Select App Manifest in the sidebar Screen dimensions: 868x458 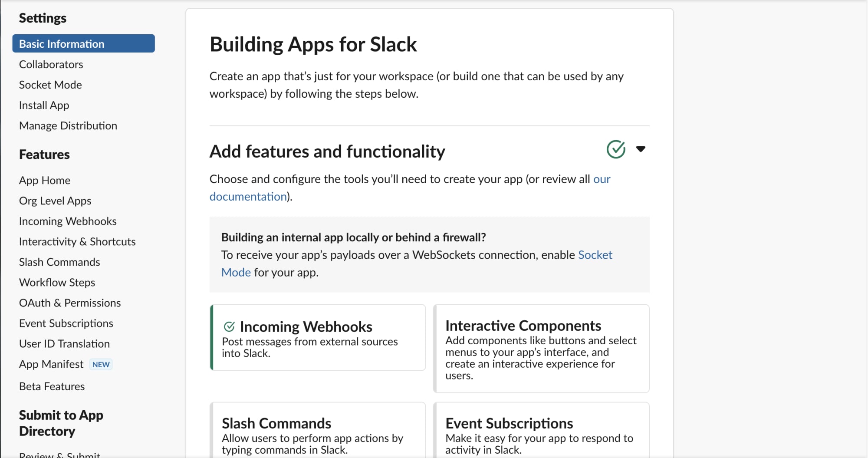point(51,364)
